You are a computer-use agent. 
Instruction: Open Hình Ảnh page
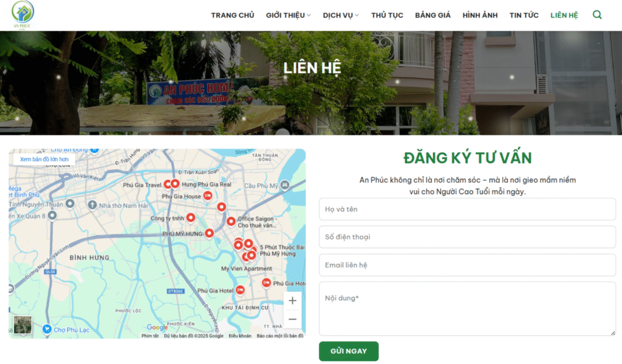[480, 15]
